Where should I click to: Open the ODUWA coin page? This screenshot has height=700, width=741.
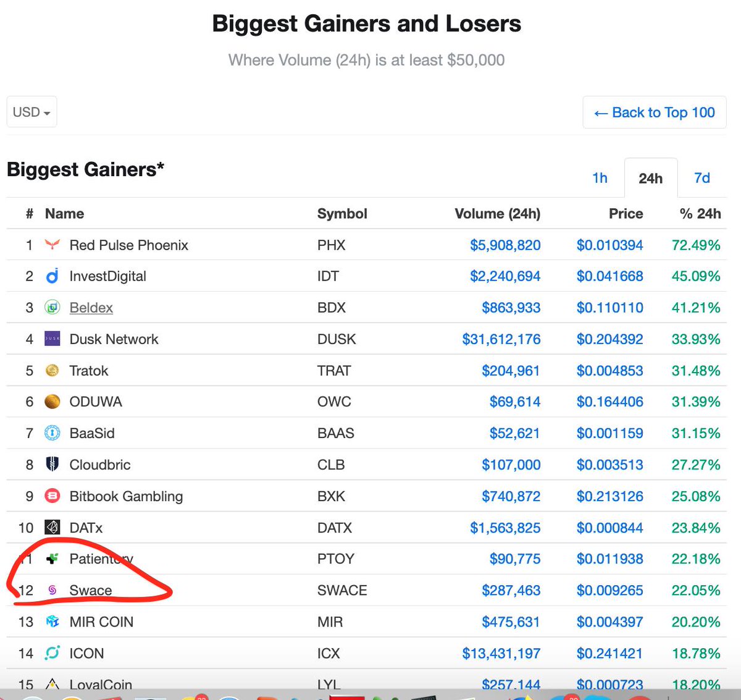pyautogui.click(x=95, y=402)
